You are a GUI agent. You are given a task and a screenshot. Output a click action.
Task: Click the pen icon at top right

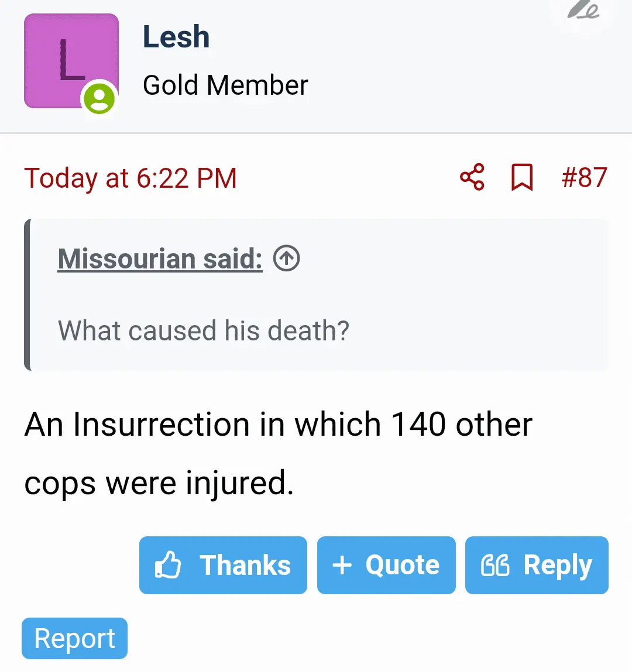pyautogui.click(x=583, y=10)
